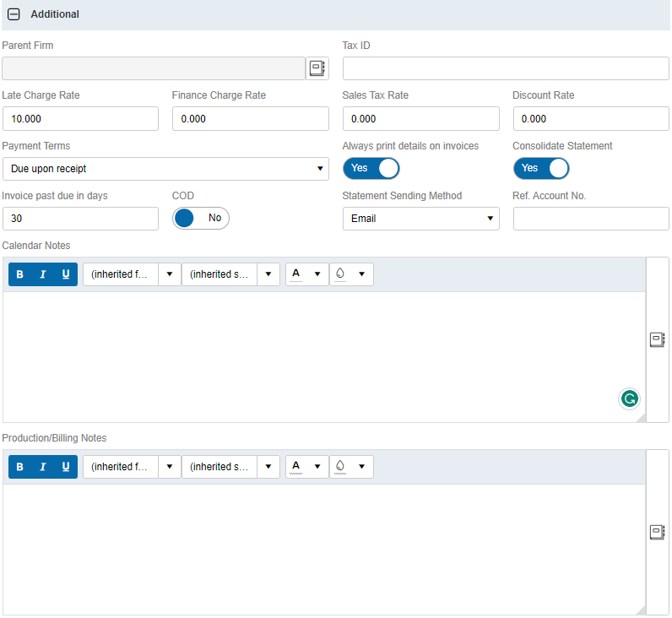Open font size dropdown in Production/Billing Notes

point(230,467)
